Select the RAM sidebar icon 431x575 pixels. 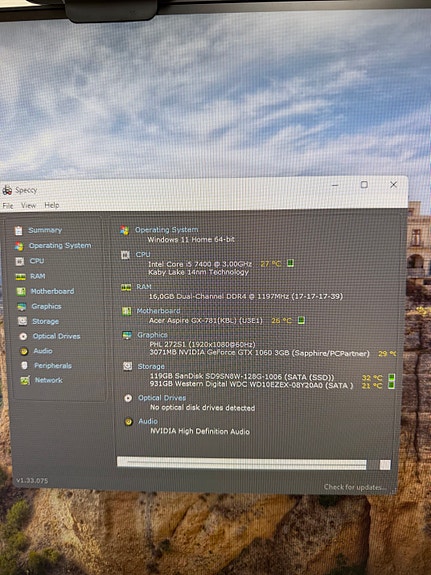pyautogui.click(x=21, y=276)
